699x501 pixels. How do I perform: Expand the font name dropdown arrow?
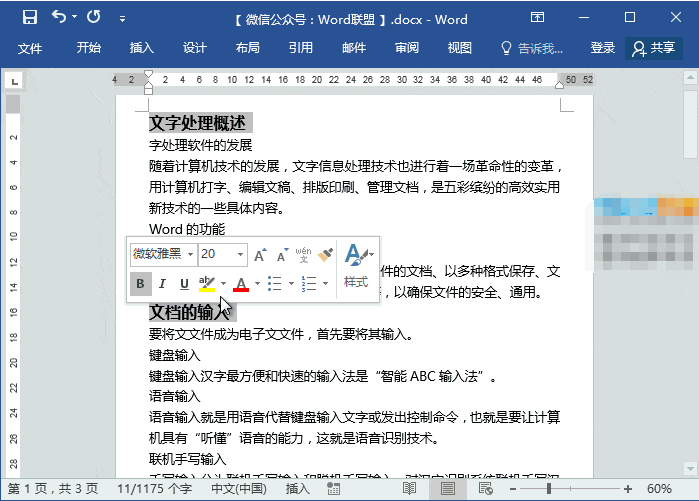[x=190, y=254]
